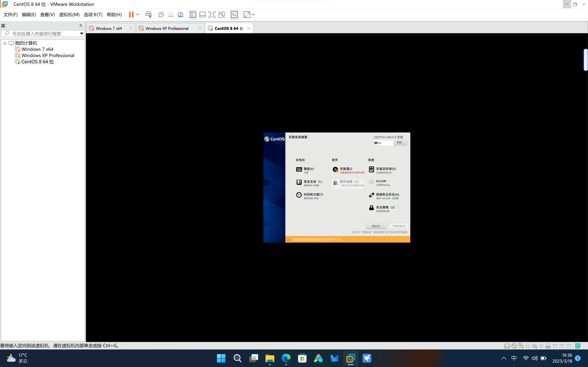Enter full screen mode
Viewport: 588px width, 367px height.
click(212, 14)
